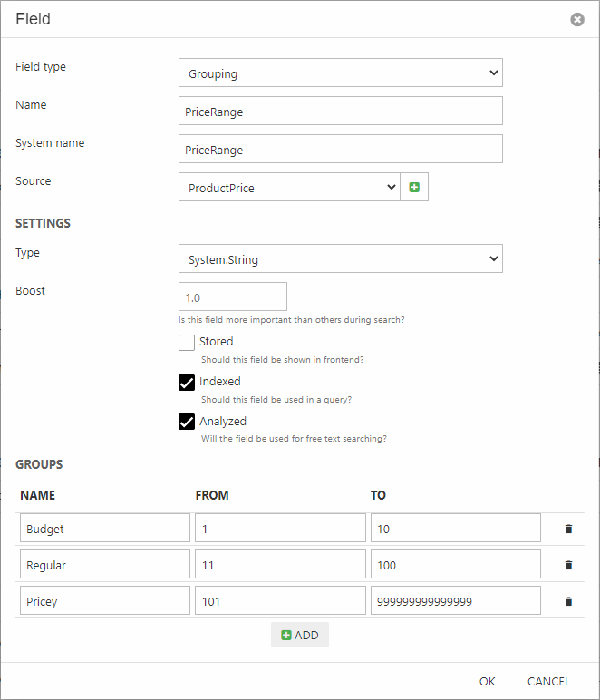
Task: Select the To field with 999999999999999
Action: point(455,601)
